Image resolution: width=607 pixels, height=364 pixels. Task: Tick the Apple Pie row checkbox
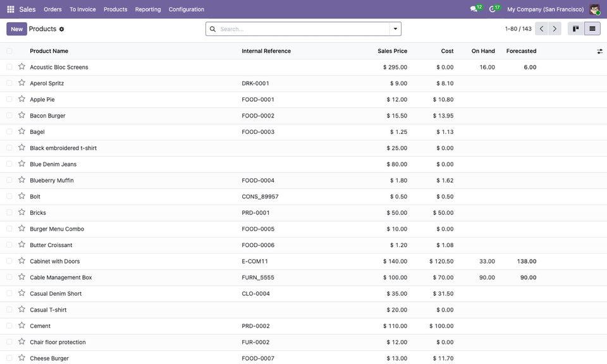(9, 99)
